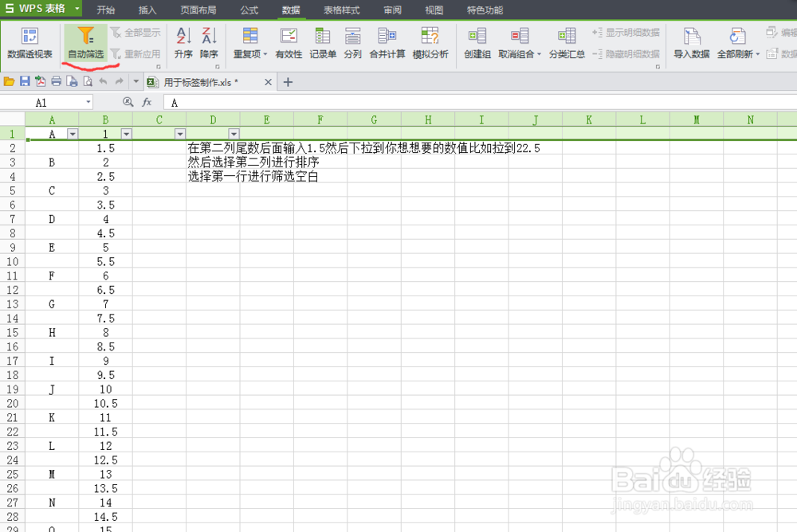Switch to the 公式 tab

(249, 10)
